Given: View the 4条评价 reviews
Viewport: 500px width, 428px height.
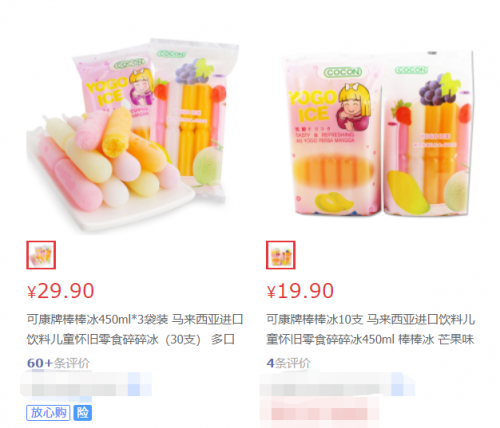Looking at the screenshot, I should click(289, 363).
